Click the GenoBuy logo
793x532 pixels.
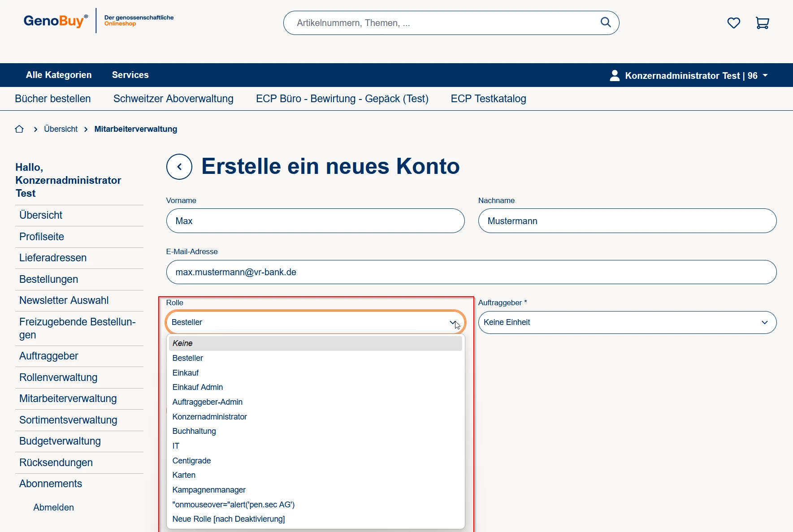[55, 21]
